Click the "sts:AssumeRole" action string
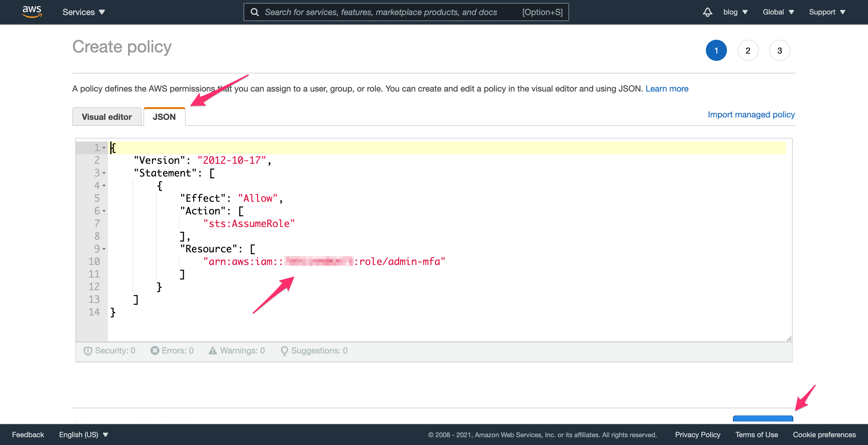This screenshot has height=445, width=868. (x=249, y=224)
